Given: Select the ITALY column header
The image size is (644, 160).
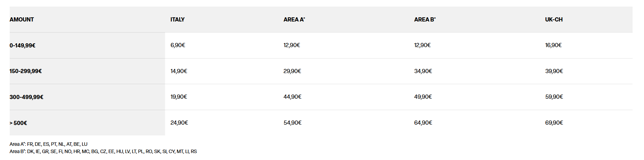Looking at the screenshot, I should point(178,19).
